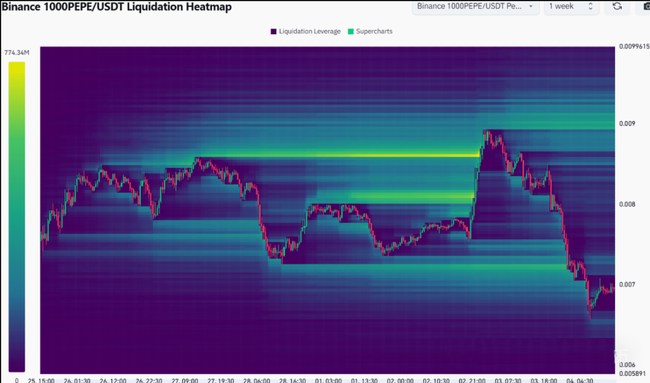Click the 0.008 price axis label
Screen dimensions: 650x383
[x=627, y=204]
